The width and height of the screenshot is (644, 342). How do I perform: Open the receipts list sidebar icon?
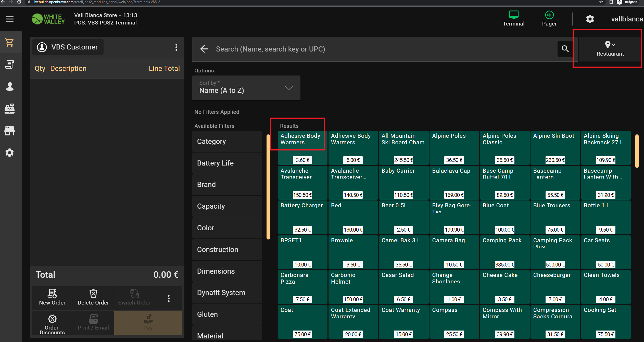tap(10, 64)
